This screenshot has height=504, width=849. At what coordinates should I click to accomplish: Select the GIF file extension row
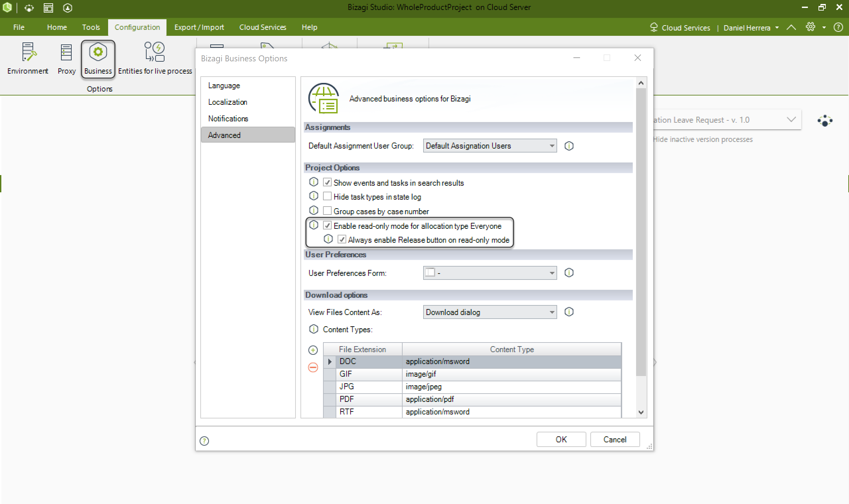pyautogui.click(x=472, y=374)
